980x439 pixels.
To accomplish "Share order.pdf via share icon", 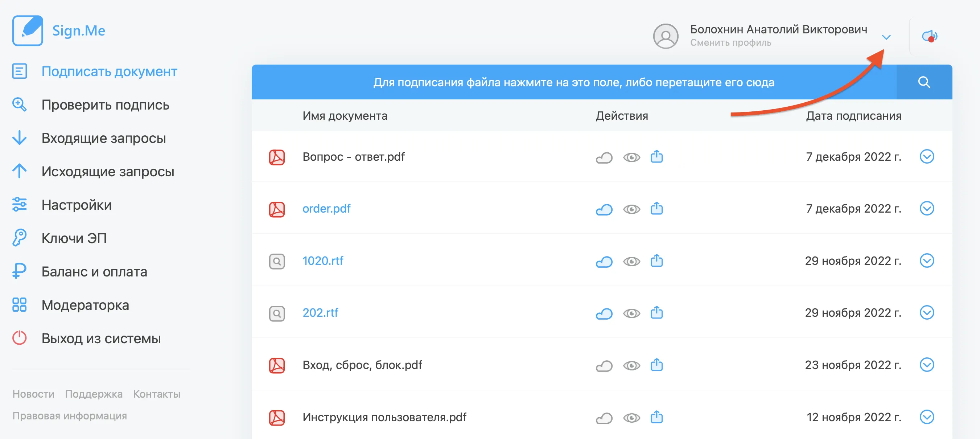I will pyautogui.click(x=656, y=209).
